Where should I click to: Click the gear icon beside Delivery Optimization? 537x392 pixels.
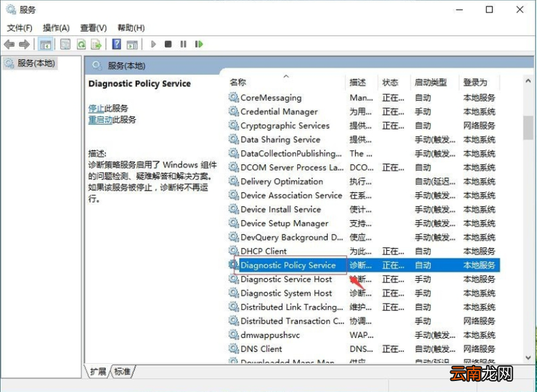233,181
